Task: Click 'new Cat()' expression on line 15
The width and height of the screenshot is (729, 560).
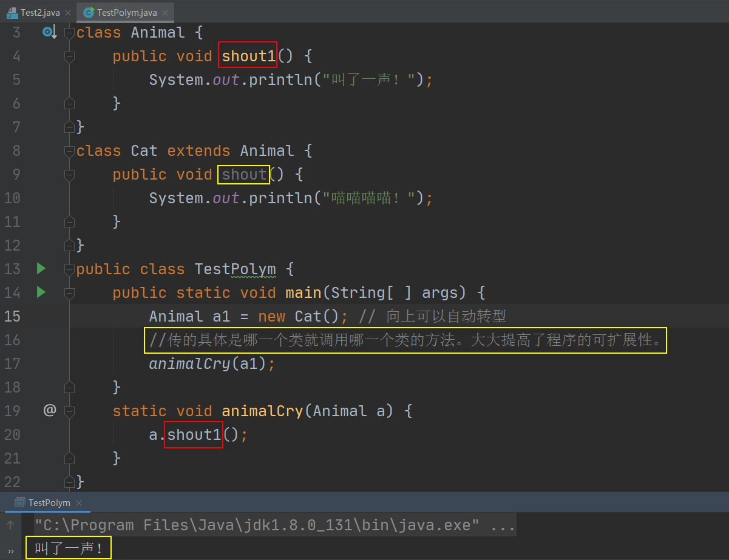Action: pyautogui.click(x=299, y=316)
